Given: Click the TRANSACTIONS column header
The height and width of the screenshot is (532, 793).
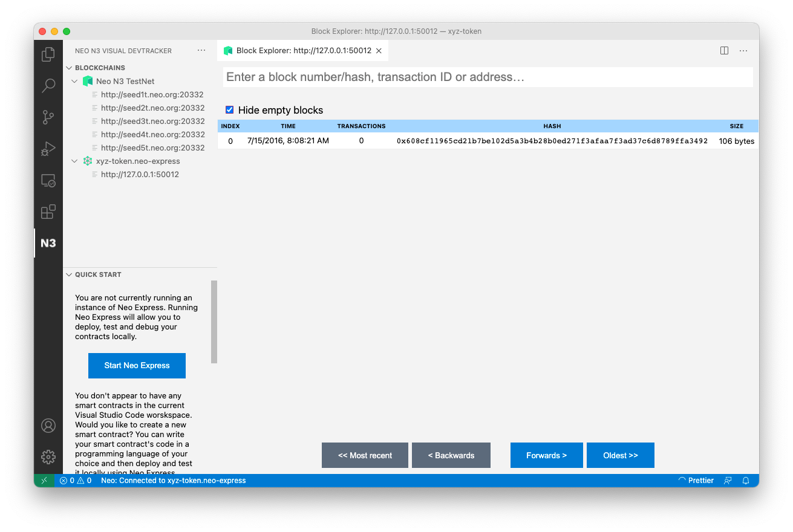Looking at the screenshot, I should click(x=361, y=126).
